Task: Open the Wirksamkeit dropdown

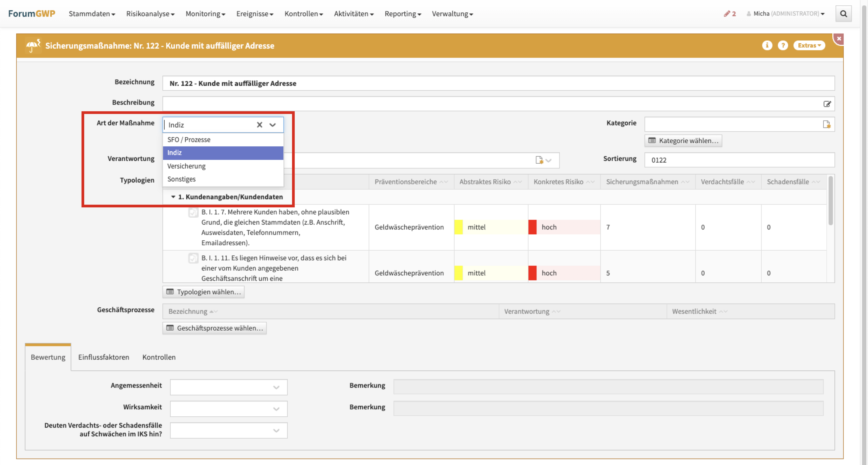Action: click(x=228, y=409)
